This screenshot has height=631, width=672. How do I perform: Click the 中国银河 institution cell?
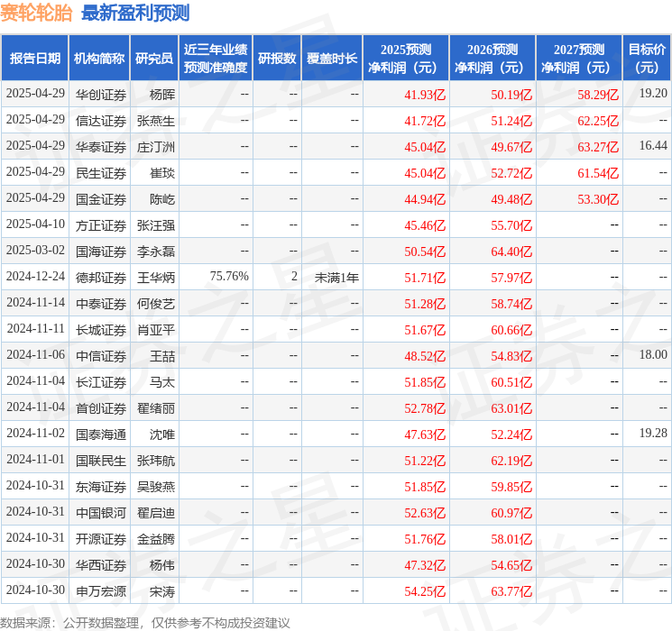coord(101,513)
